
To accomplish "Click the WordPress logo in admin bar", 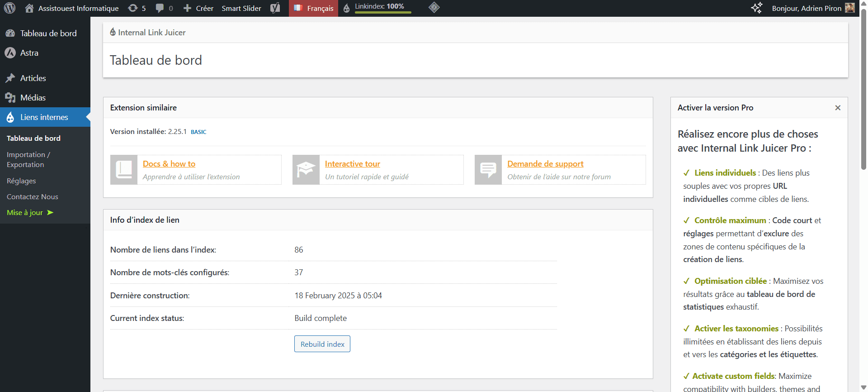I will (9, 8).
